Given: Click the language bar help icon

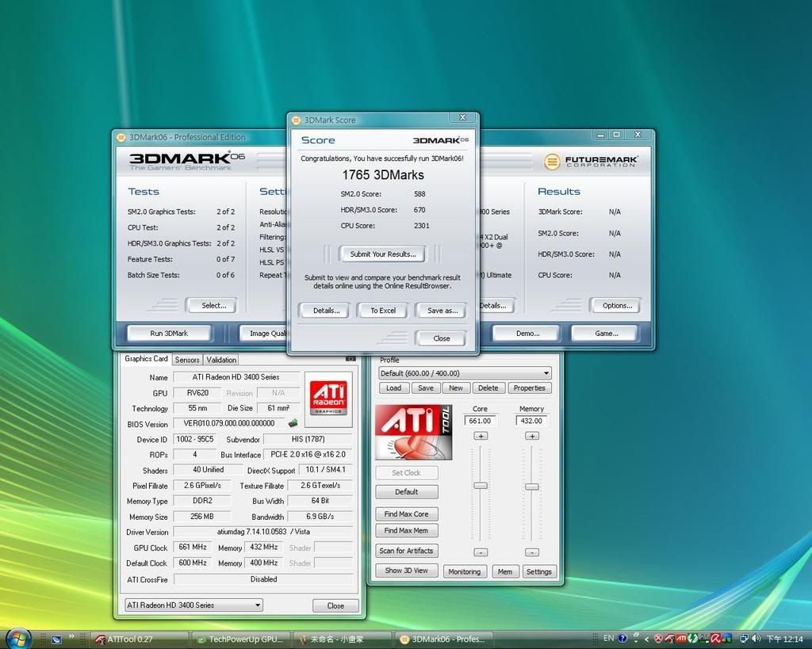Looking at the screenshot, I should click(622, 638).
